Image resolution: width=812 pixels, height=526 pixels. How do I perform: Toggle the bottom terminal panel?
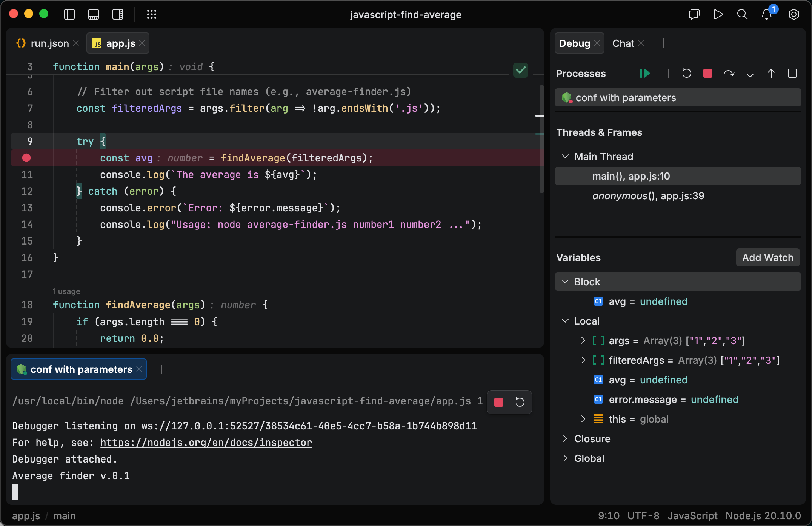(x=93, y=14)
